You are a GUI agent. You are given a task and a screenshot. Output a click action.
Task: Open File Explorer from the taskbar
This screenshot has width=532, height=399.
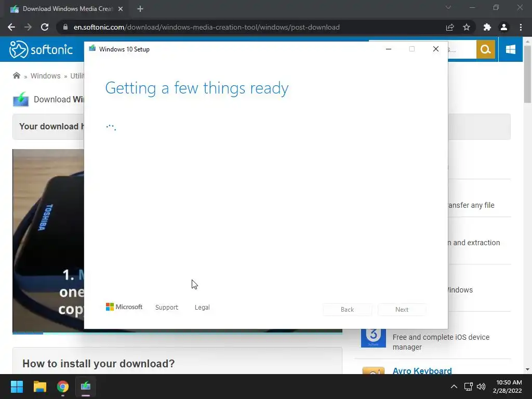(39, 387)
